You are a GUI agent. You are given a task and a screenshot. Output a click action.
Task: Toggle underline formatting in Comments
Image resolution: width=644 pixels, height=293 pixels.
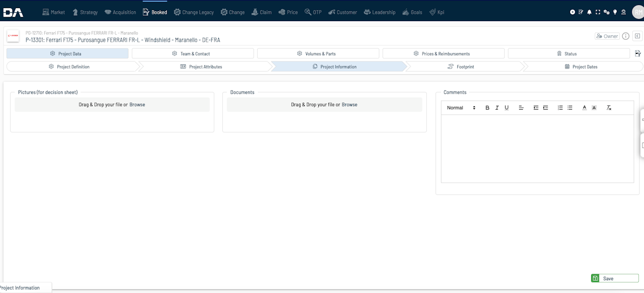507,108
